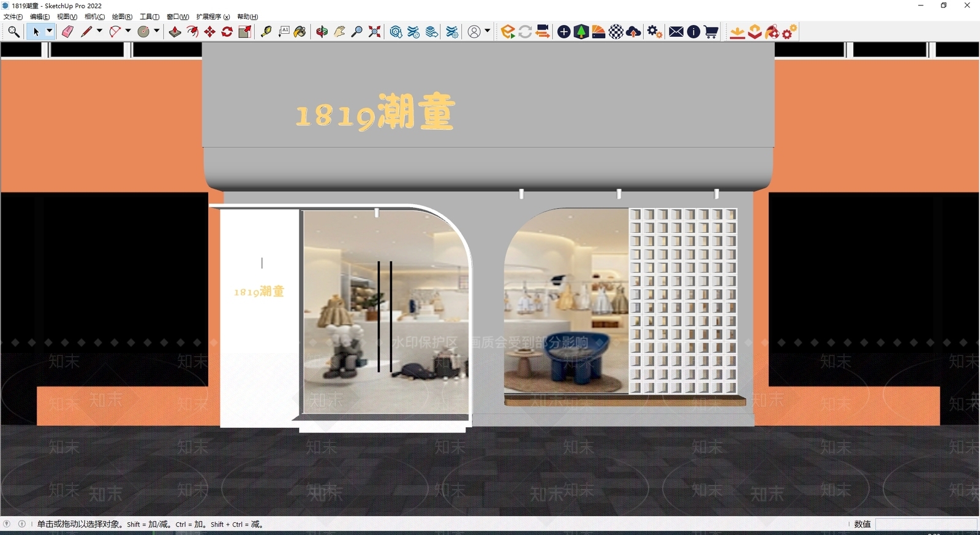The image size is (980, 535).
Task: Click the envelope mail icon
Action: 676,32
